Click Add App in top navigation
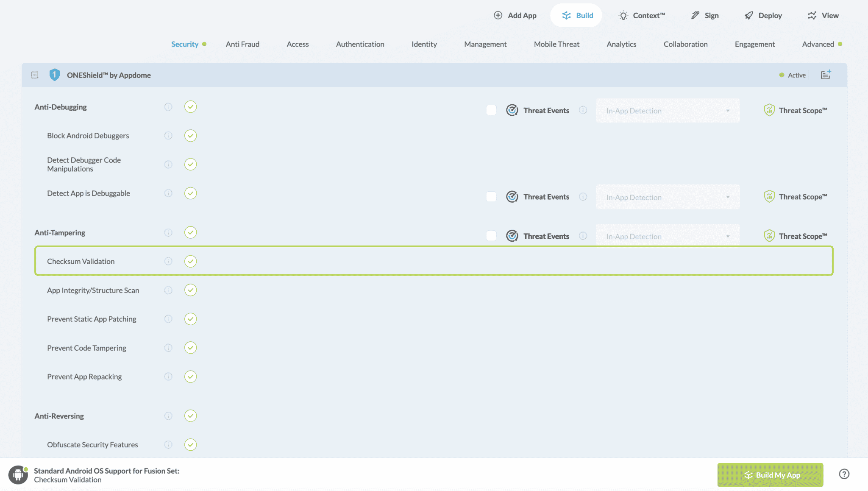Screen dimensions: 868x491 pos(515,16)
